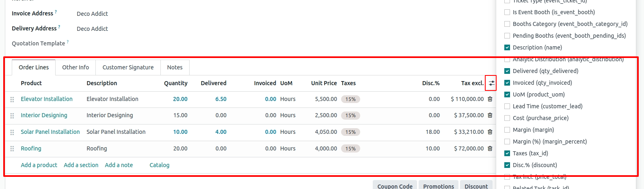This screenshot has width=644, height=189.
Task: Grab the drag handle of Elevator Installation row
Action: pyautogui.click(x=12, y=99)
